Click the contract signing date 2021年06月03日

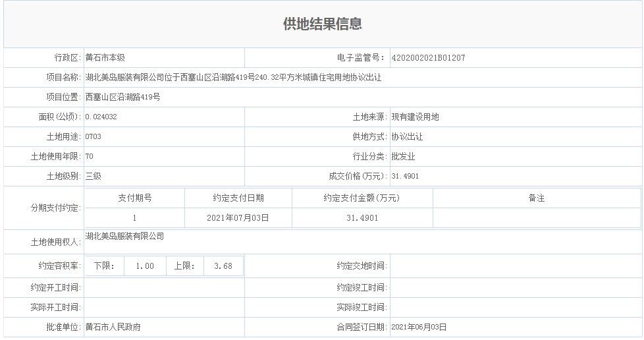coord(419,327)
